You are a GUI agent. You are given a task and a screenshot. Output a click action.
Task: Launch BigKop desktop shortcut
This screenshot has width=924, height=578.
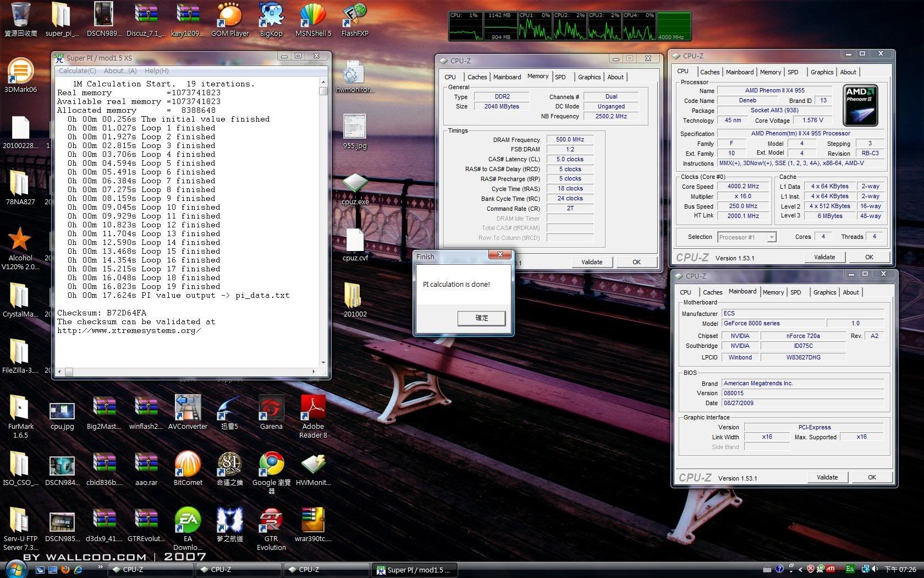[271, 19]
